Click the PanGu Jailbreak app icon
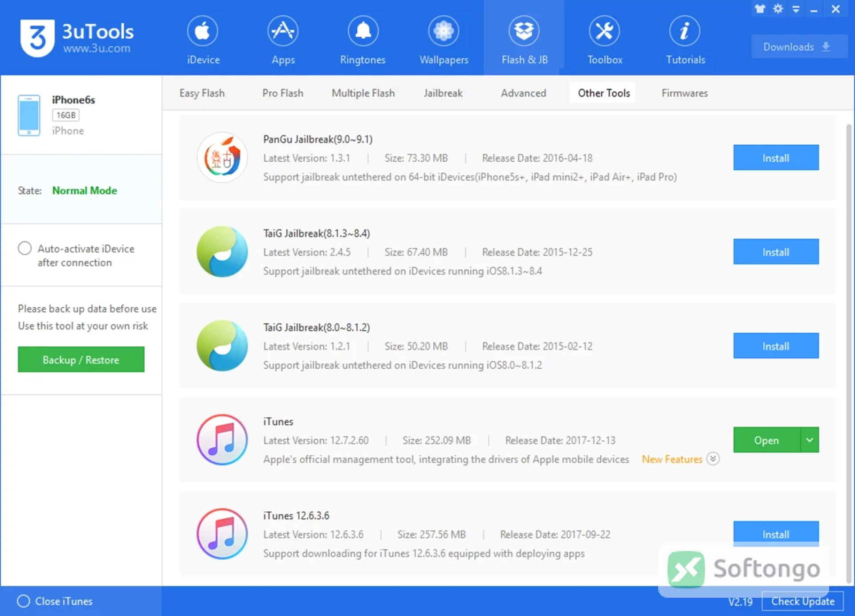855x616 pixels. pos(222,157)
